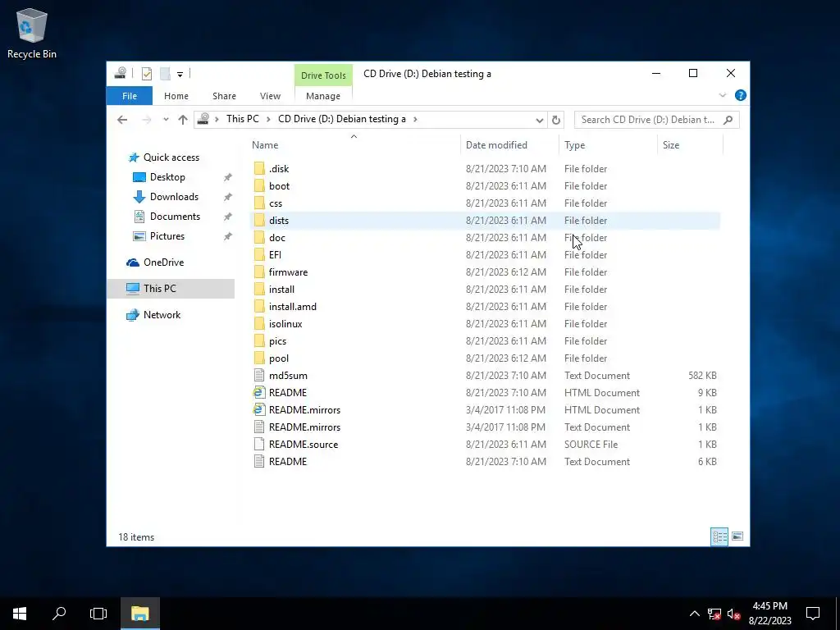This screenshot has height=630, width=840.
Task: Click the Drive Tools contextual tab header
Action: click(x=323, y=75)
